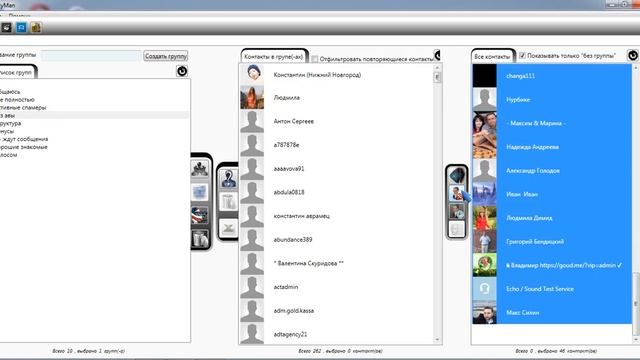The image size is (640, 360).
Task: Select contact 'Антон Сергеев'
Action: (337, 121)
